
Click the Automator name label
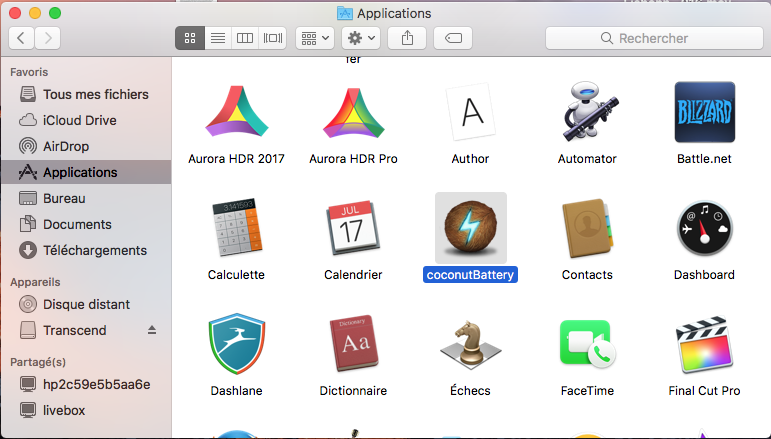pos(587,159)
